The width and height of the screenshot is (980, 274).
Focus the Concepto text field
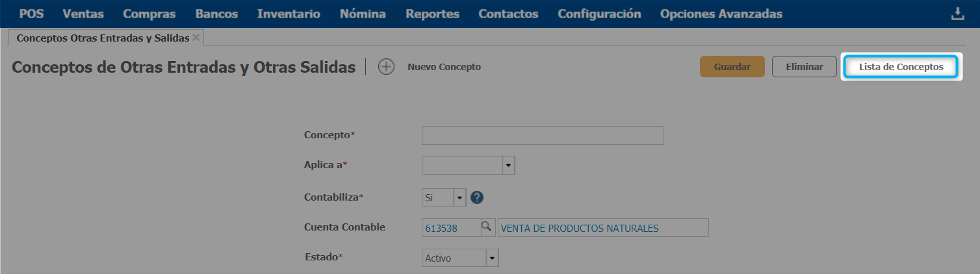(543, 135)
